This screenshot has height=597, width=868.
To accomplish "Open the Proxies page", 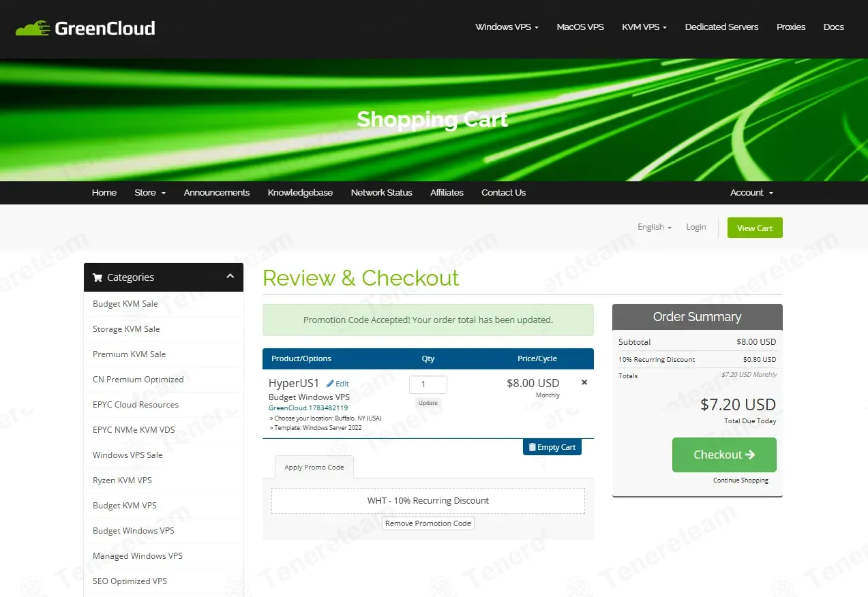I will pyautogui.click(x=791, y=27).
